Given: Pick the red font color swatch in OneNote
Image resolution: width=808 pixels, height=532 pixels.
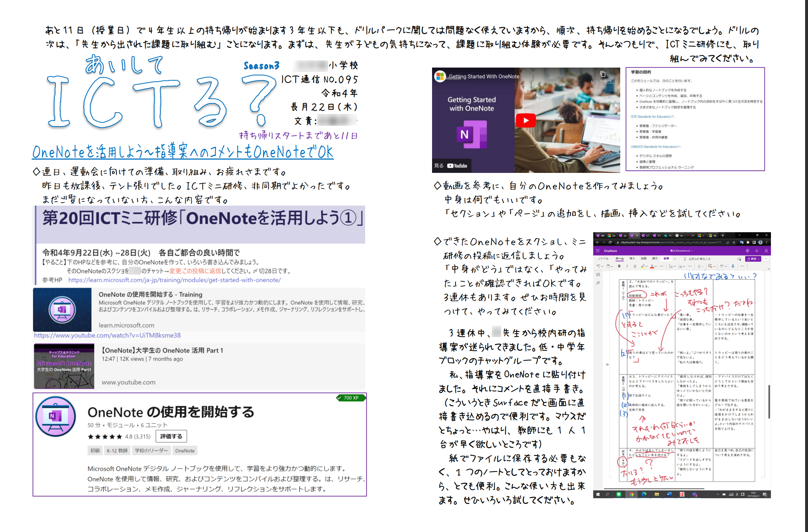Looking at the screenshot, I should click(652, 266).
